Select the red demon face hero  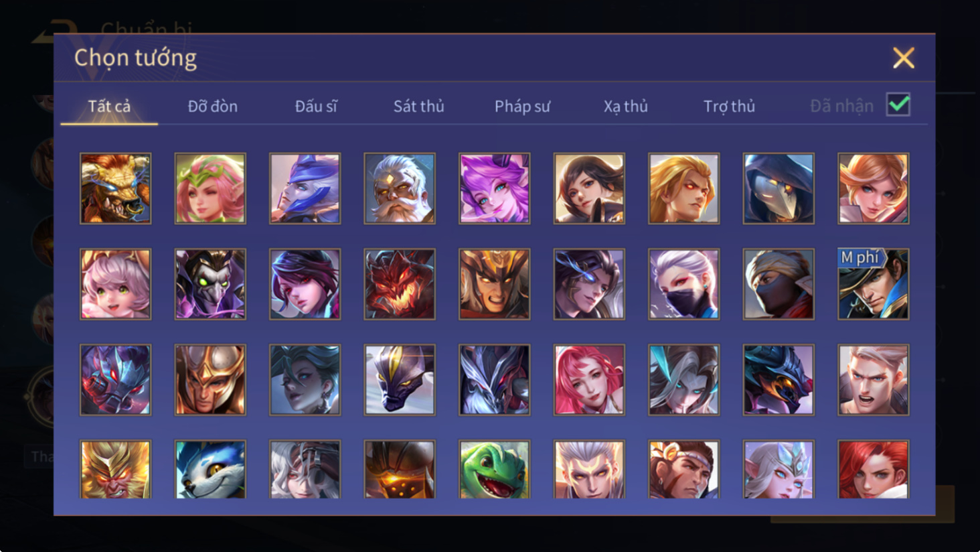400,284
